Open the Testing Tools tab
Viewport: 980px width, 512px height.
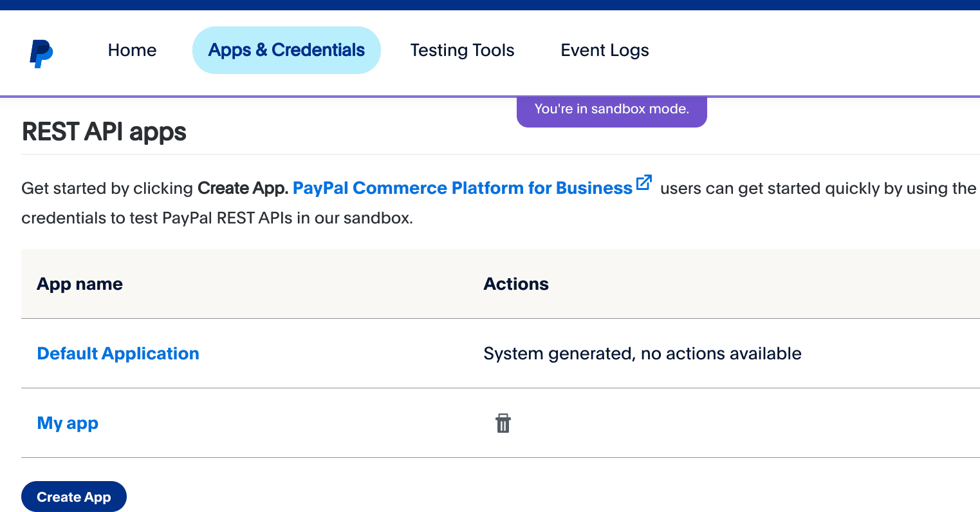point(462,50)
